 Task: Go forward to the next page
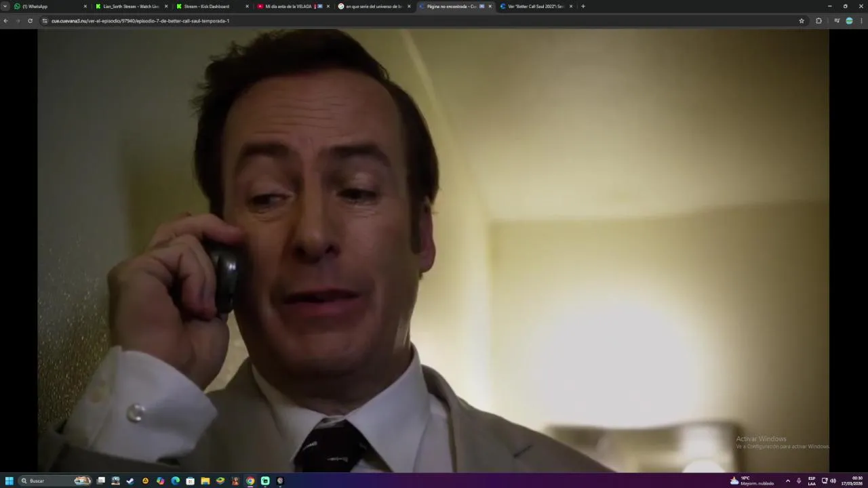18,21
